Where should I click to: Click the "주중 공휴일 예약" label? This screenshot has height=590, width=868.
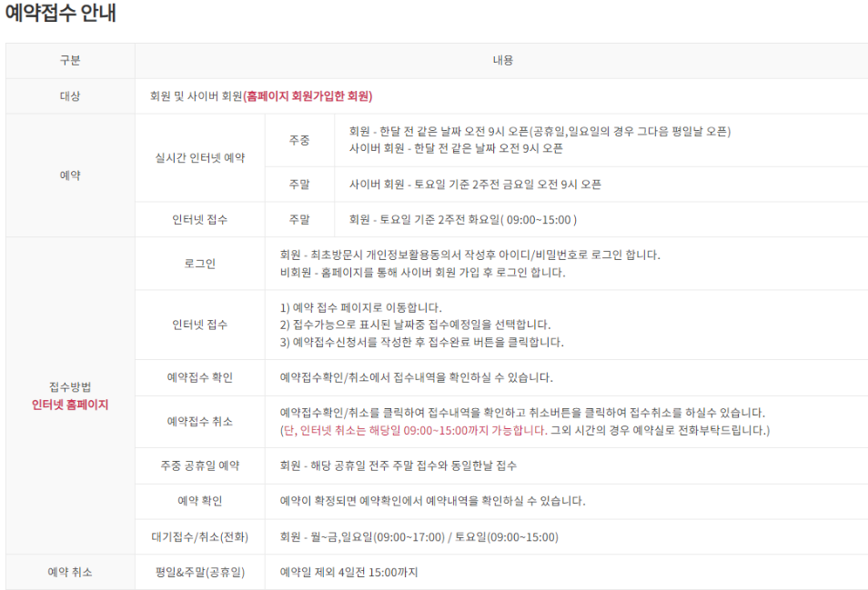[x=200, y=465]
